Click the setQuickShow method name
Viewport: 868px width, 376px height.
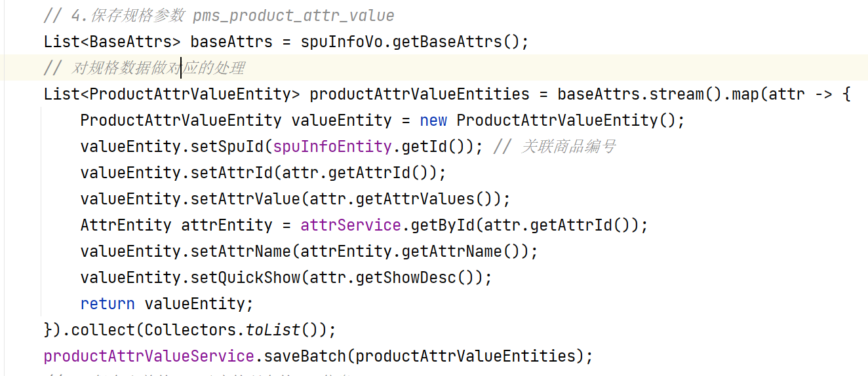tap(245, 278)
